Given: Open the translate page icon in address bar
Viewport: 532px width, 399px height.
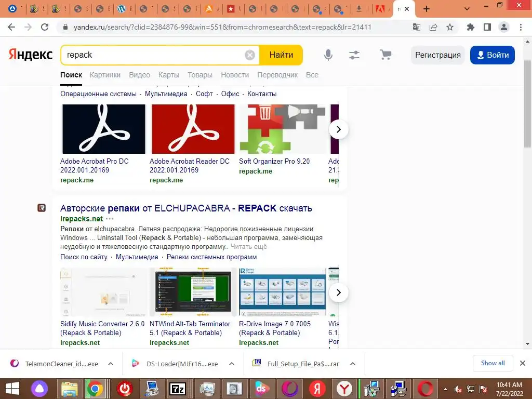Looking at the screenshot, I should pos(416,27).
